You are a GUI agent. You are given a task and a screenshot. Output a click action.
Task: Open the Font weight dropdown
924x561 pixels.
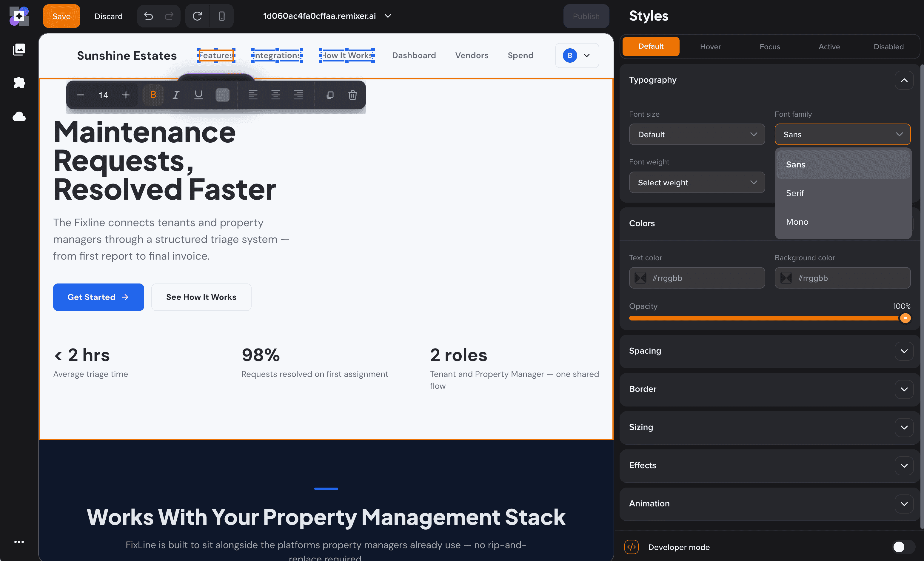697,182
